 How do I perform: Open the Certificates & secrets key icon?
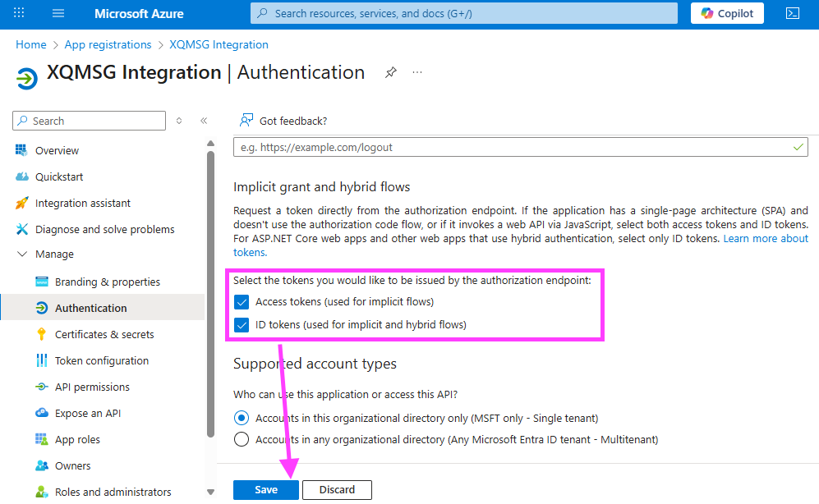[42, 334]
